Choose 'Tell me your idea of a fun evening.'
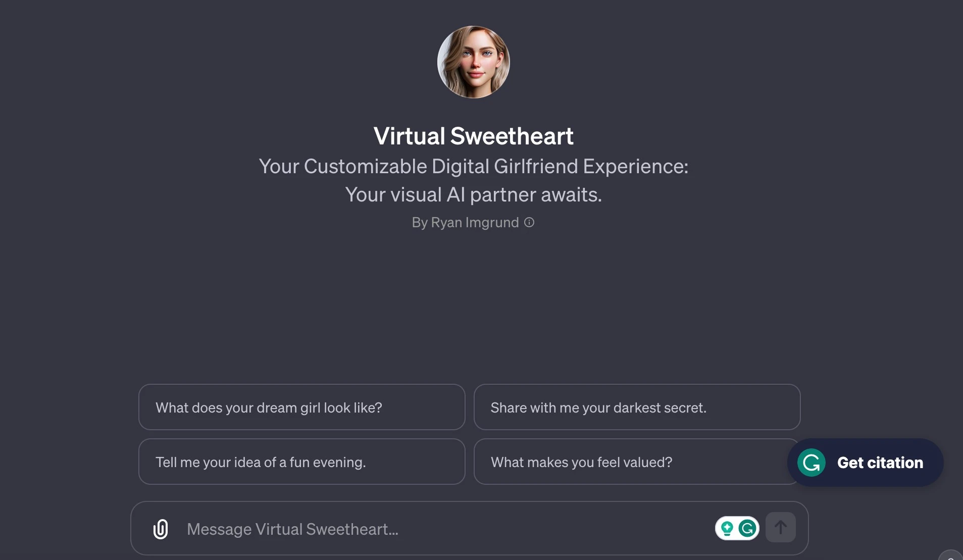The image size is (963, 560). coord(301,462)
